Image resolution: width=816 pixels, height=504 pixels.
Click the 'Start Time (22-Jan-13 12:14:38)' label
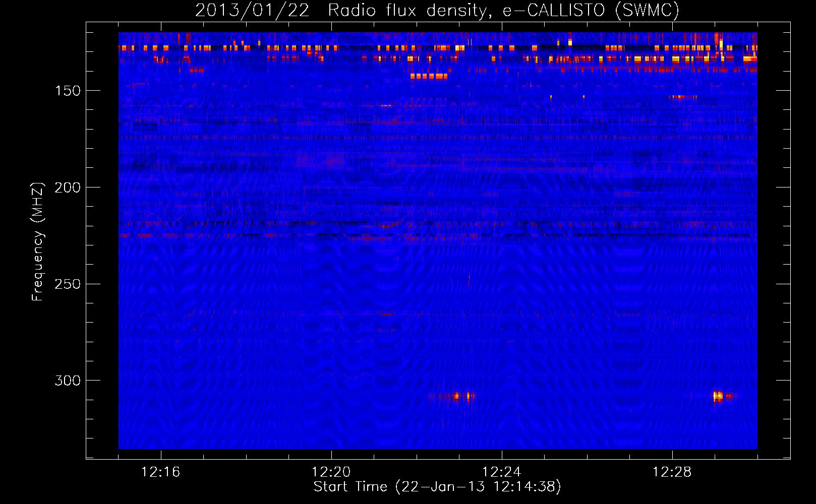[437, 487]
